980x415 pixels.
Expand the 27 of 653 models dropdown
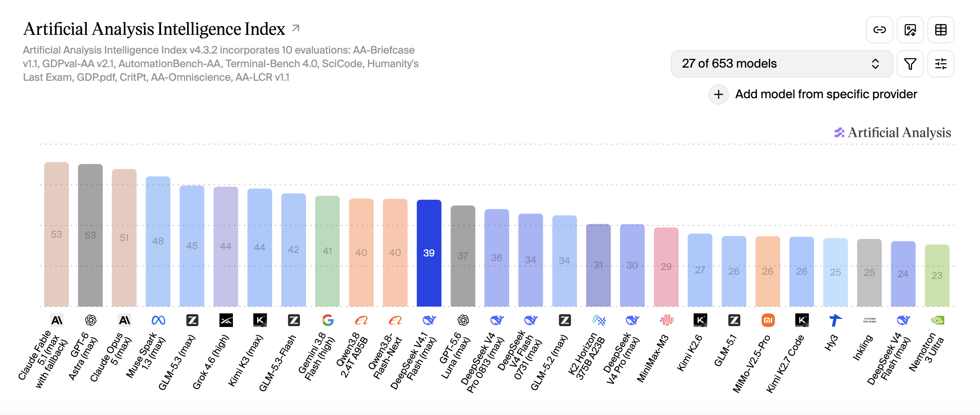(782, 64)
